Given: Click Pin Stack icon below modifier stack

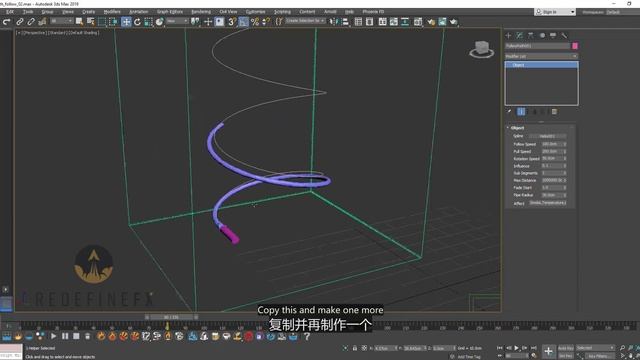Looking at the screenshot, I should (509, 111).
